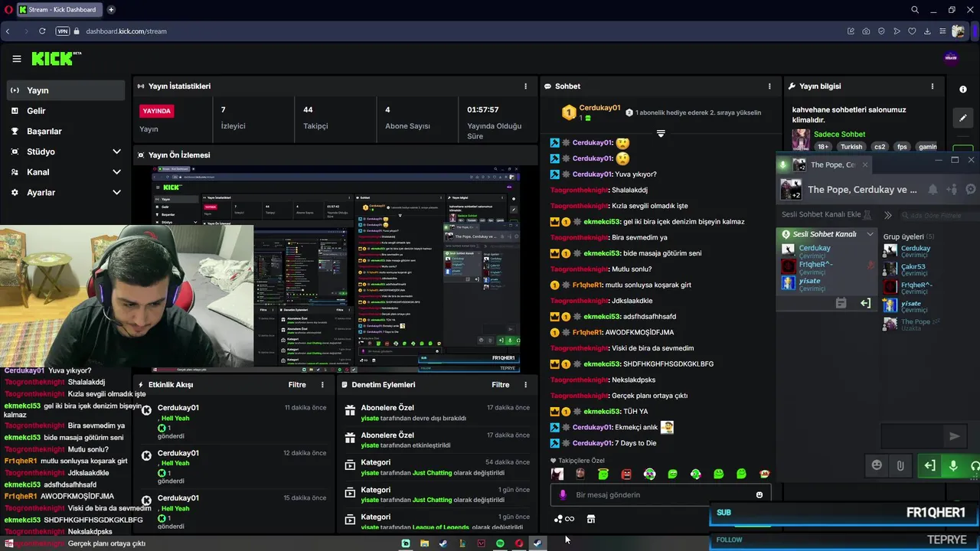Open Gelir in the sidebar
This screenshot has width=980, height=551.
pyautogui.click(x=65, y=111)
